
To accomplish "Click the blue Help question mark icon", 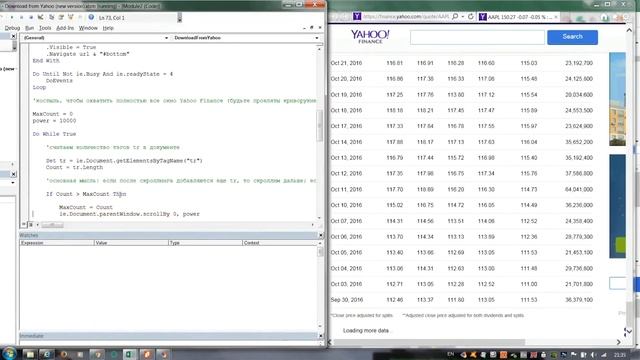I will [91, 18].
